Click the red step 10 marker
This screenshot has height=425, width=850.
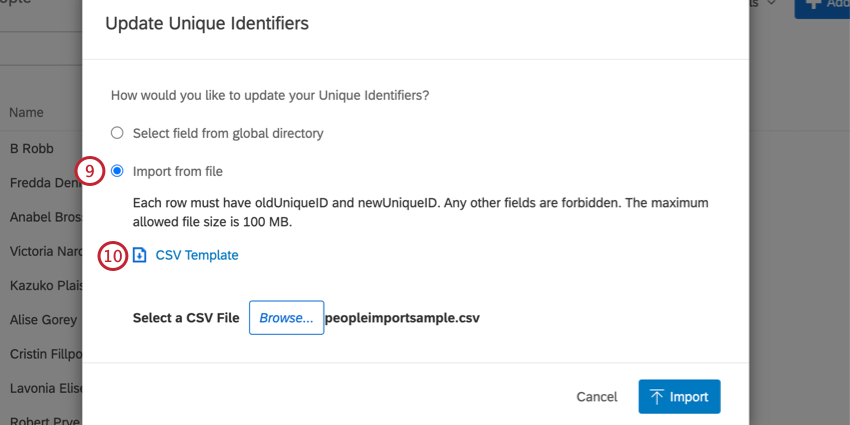[x=113, y=256]
